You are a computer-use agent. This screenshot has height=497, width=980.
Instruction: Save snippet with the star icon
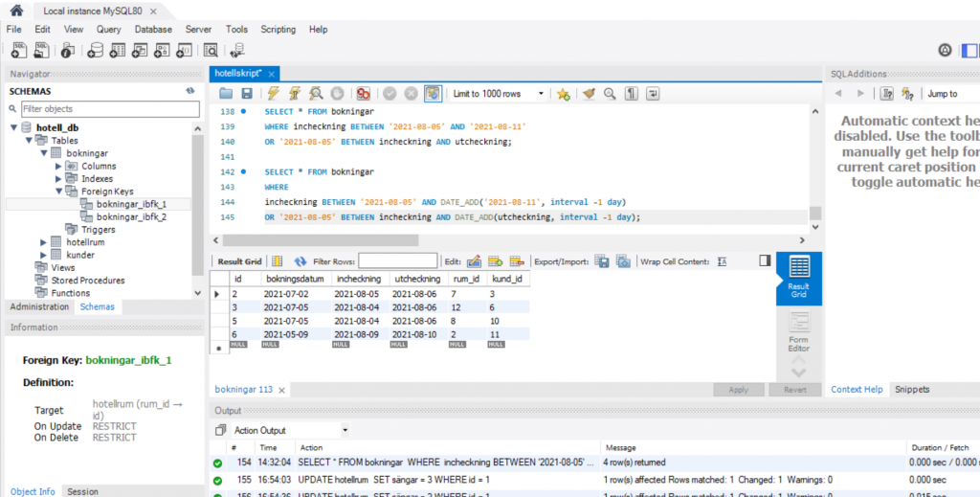click(563, 94)
